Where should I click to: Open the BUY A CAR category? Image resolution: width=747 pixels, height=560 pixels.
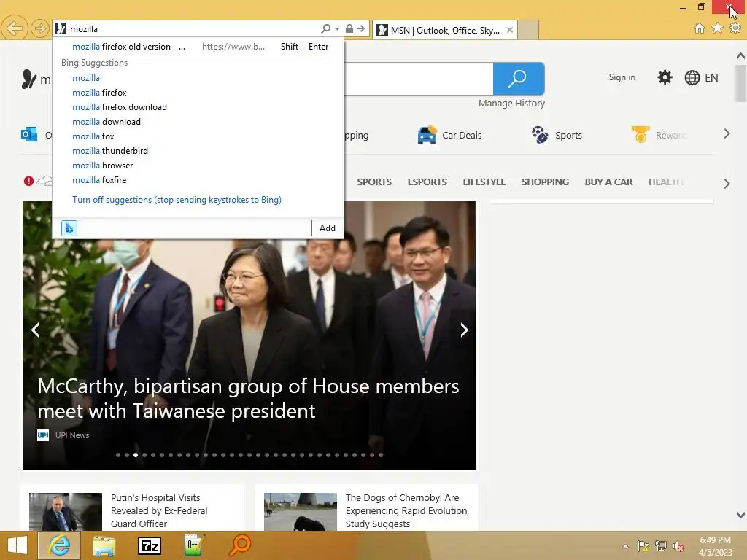tap(608, 182)
